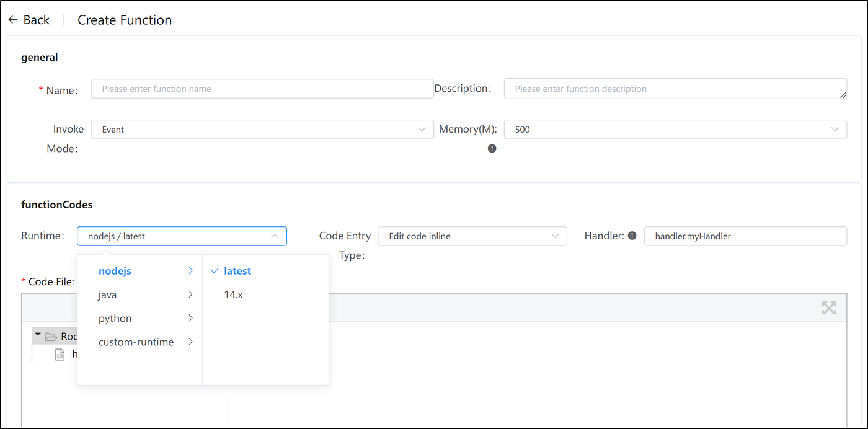Image resolution: width=868 pixels, height=429 pixels.
Task: Open the Memory(M) dropdown
Action: (675, 130)
